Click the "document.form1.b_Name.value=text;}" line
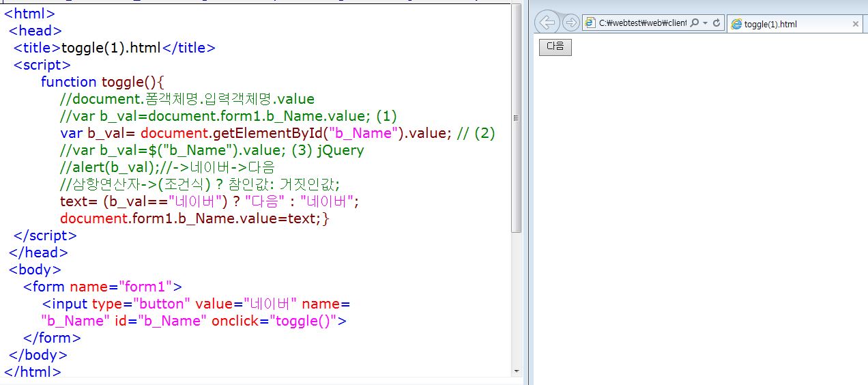 (194, 218)
